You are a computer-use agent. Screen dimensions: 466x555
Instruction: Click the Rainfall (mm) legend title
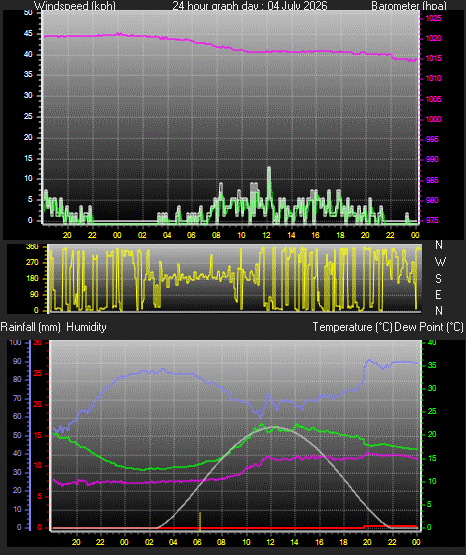coord(30,327)
